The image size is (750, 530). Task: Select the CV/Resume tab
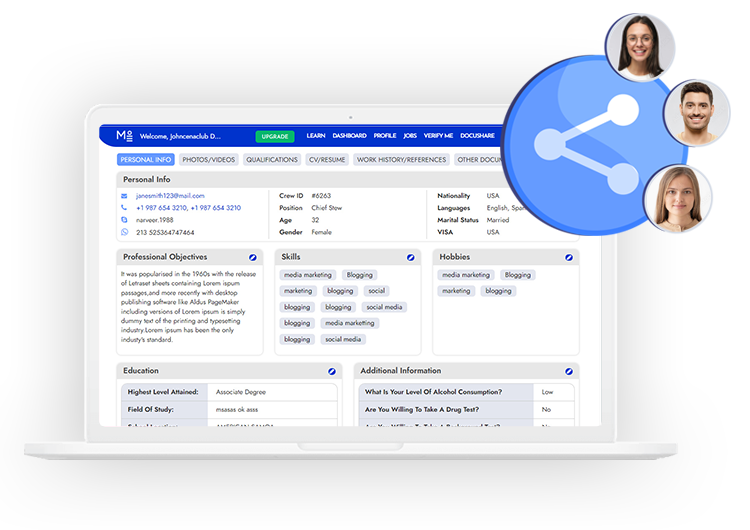click(x=327, y=160)
